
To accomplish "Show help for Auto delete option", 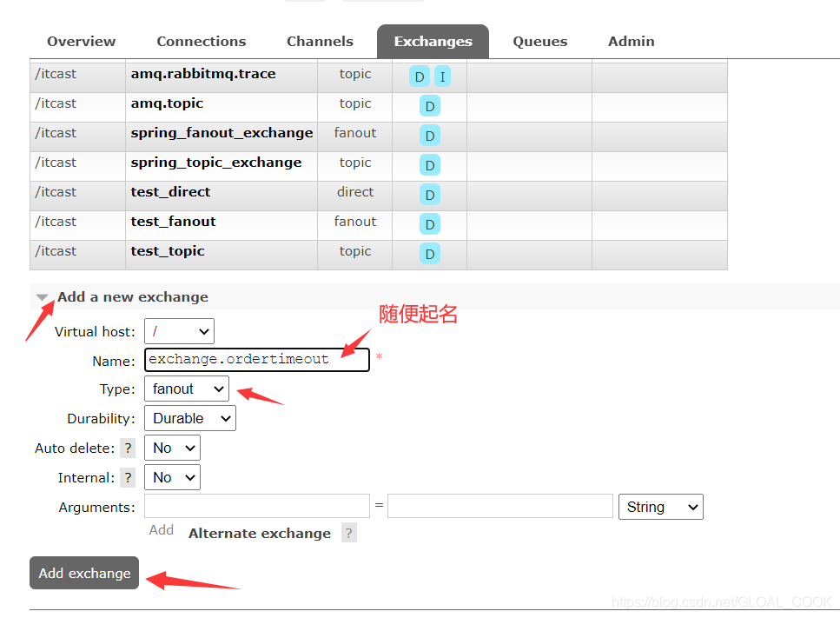I will tap(128, 449).
